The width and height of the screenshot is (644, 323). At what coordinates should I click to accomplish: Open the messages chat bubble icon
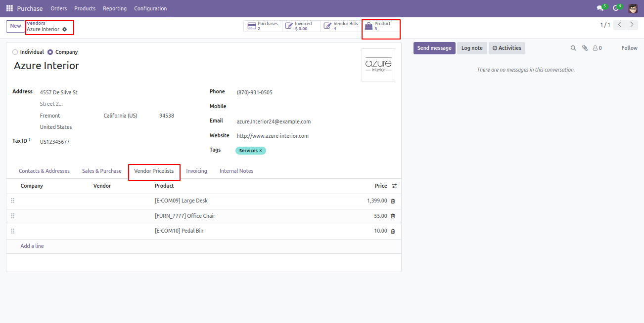click(x=601, y=8)
